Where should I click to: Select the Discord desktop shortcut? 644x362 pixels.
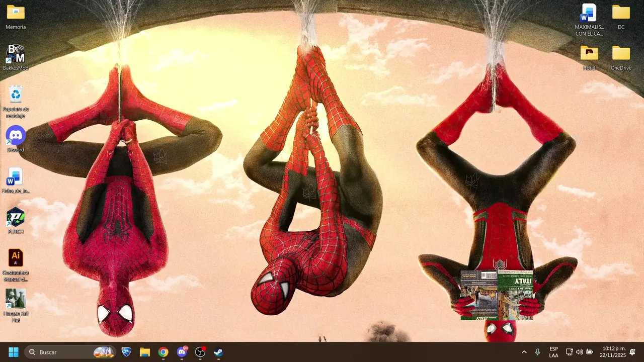16,139
